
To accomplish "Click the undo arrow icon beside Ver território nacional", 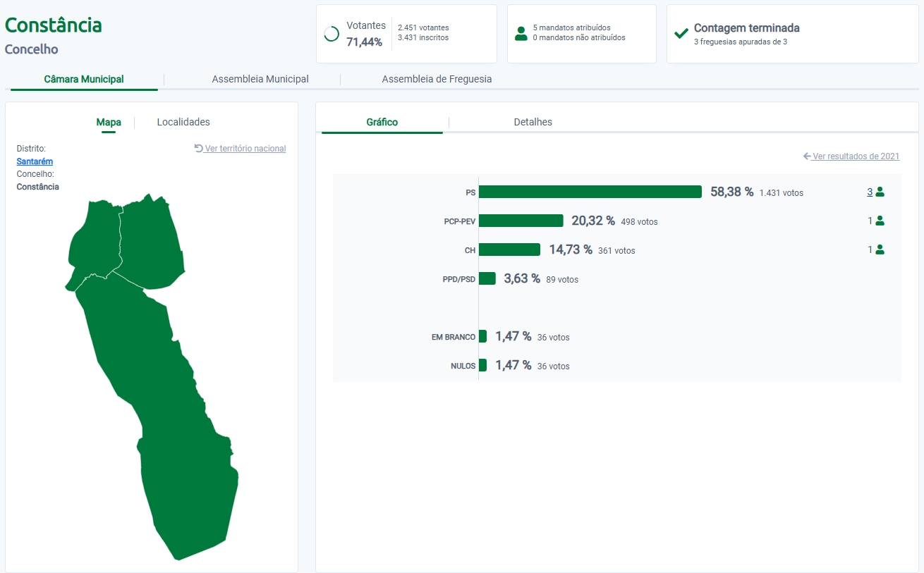I will (198, 148).
